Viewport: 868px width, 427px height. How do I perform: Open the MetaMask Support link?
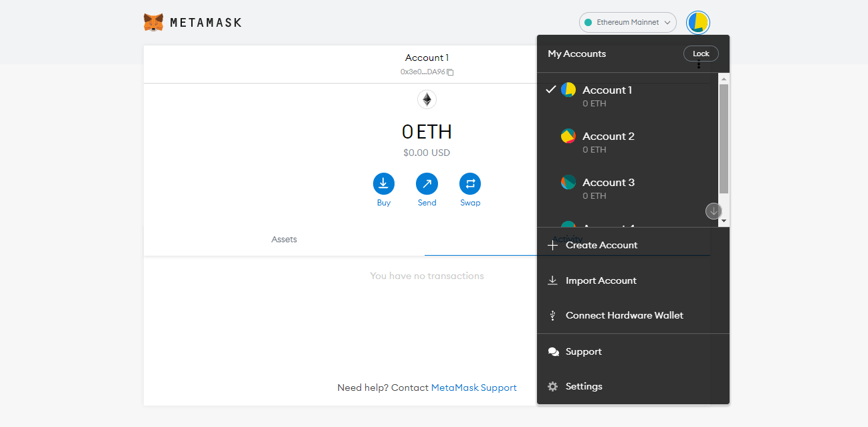474,388
